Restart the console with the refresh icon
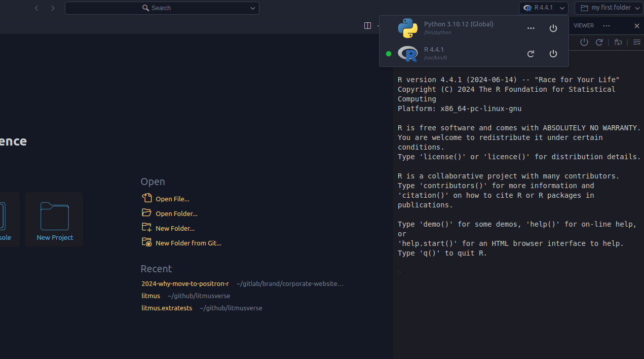644x359 pixels. click(599, 42)
